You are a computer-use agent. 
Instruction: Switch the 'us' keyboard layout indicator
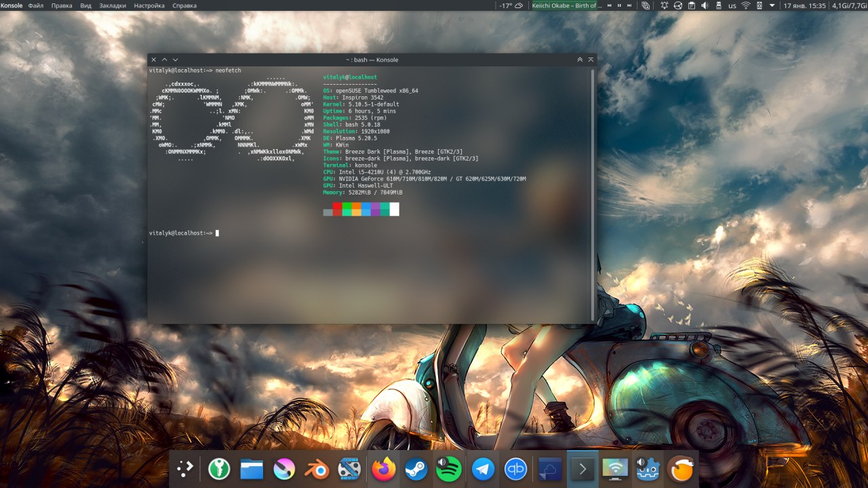point(732,5)
